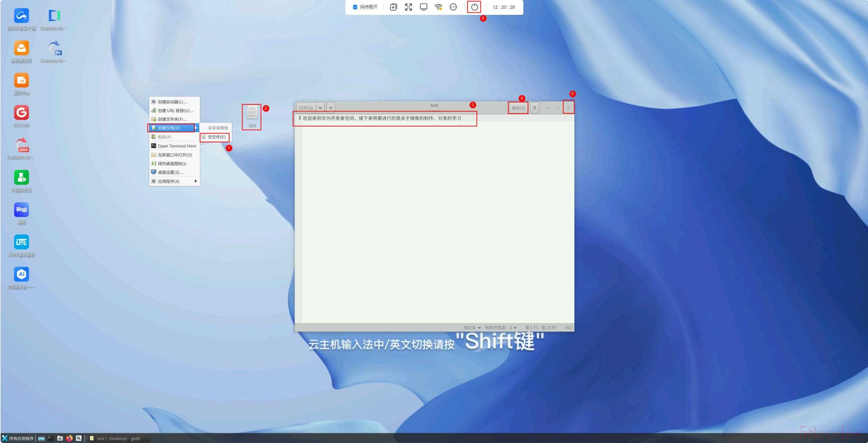
Task: Open the gedit hamburger menu button
Action: point(534,108)
